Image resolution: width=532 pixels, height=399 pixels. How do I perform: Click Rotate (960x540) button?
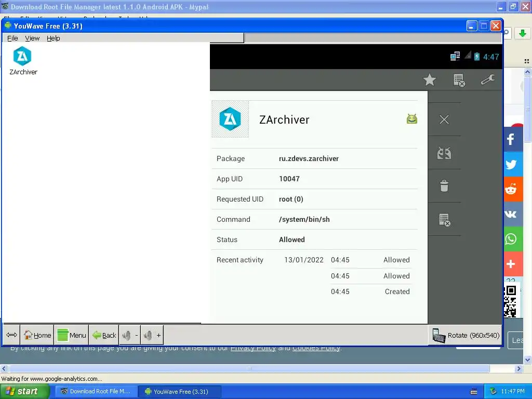[465, 335]
